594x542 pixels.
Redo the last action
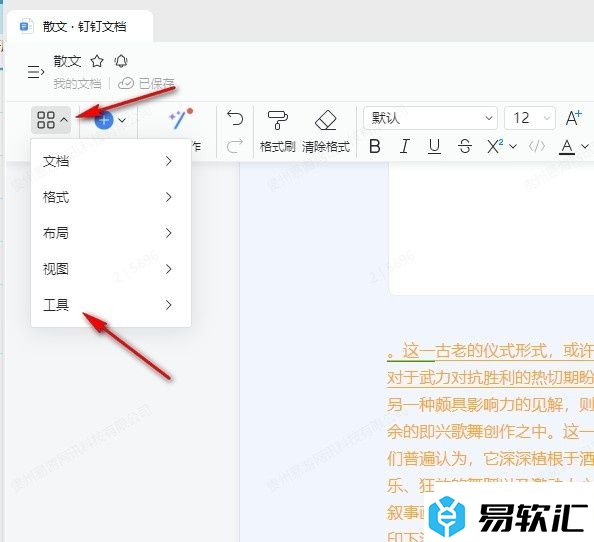pos(235,146)
